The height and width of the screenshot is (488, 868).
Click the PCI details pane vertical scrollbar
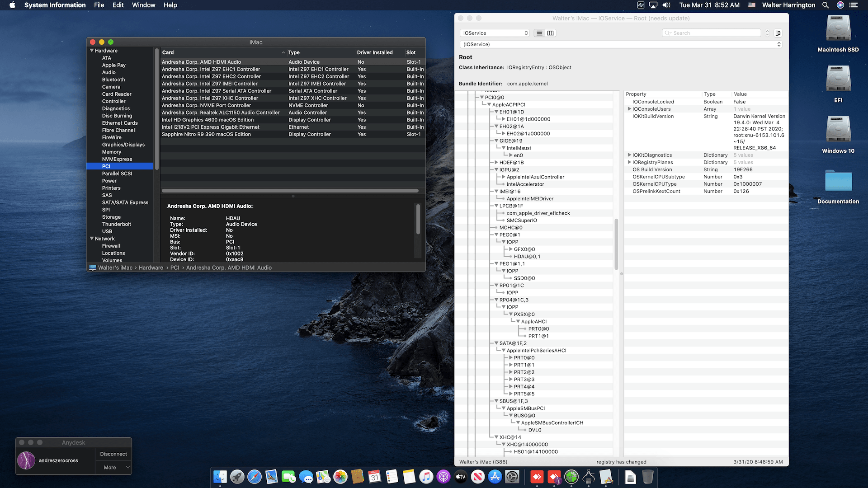418,219
